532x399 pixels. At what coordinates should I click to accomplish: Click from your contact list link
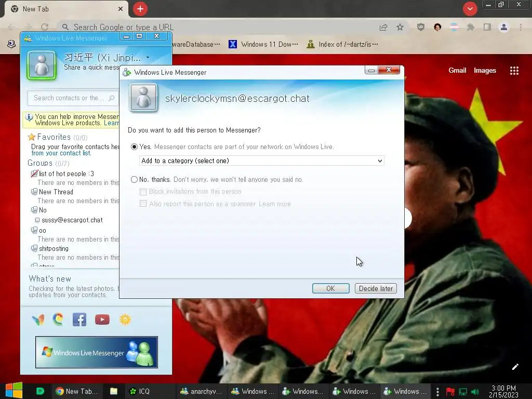(x=61, y=153)
